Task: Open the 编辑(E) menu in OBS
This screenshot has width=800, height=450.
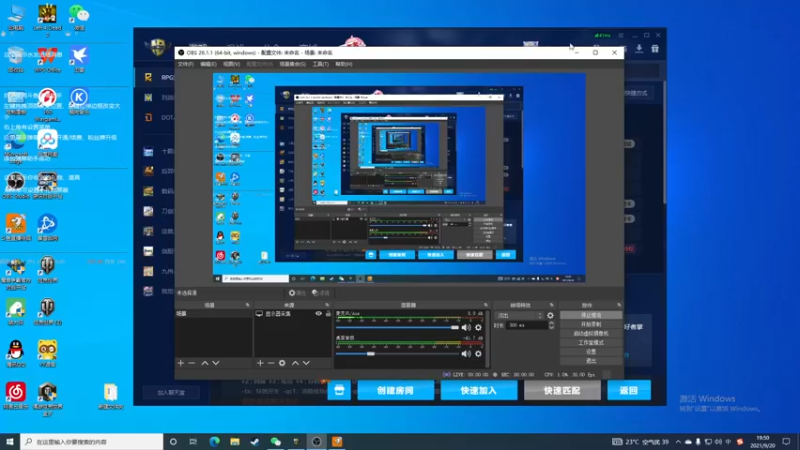Action: [x=208, y=64]
